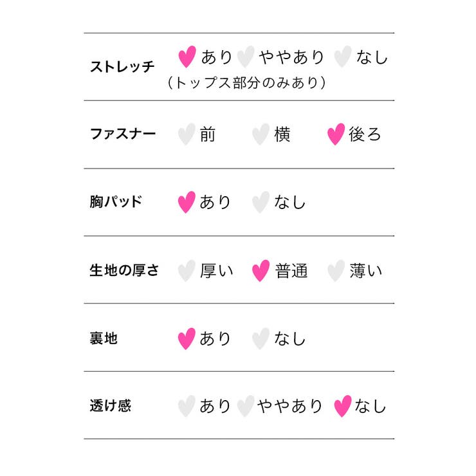Select the gray heart for 透け感 ややあり
The width and height of the screenshot is (476, 476).
[245, 406]
